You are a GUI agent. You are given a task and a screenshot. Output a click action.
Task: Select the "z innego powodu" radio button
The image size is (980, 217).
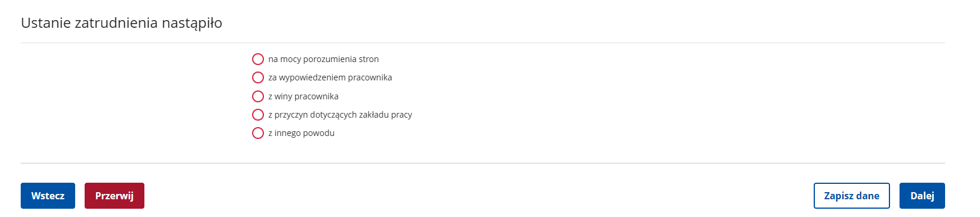pos(258,133)
